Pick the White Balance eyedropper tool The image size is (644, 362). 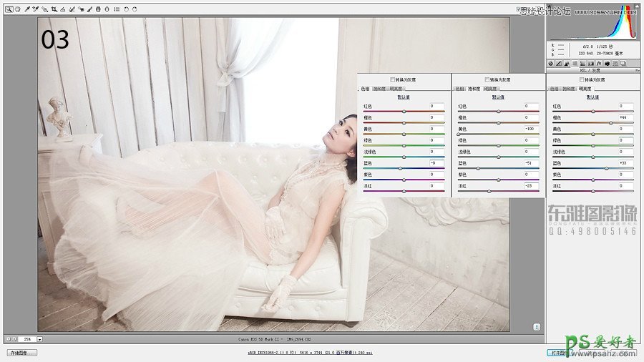pos(27,9)
